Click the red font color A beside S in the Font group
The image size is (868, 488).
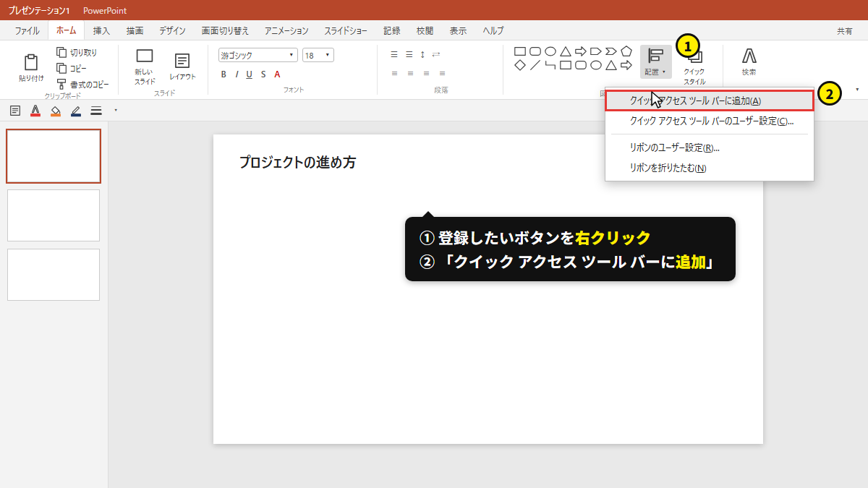coord(277,74)
